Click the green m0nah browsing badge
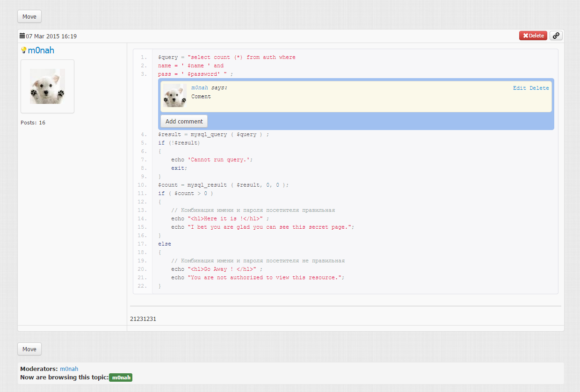The width and height of the screenshot is (580, 392). (121, 377)
